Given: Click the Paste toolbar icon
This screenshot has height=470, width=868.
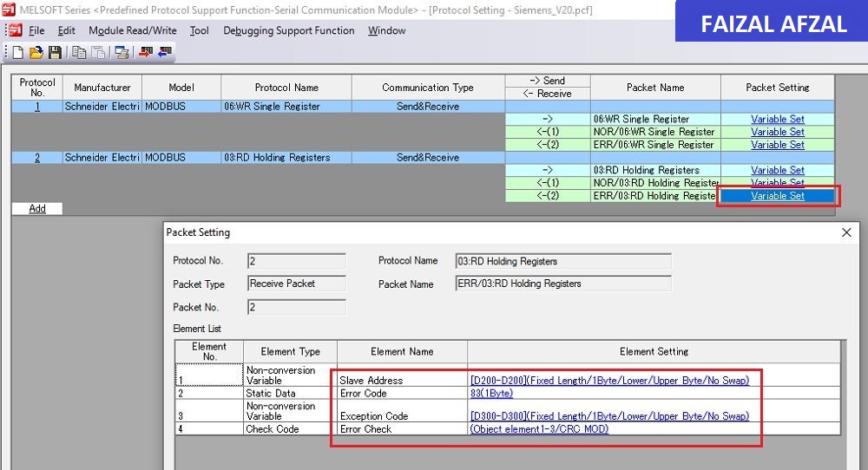Looking at the screenshot, I should (98, 53).
